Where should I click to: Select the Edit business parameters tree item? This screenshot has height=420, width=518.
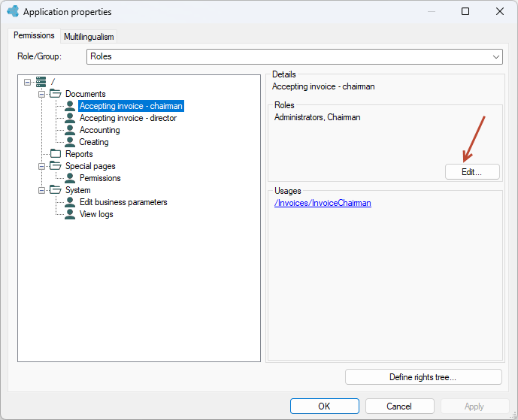click(x=123, y=202)
